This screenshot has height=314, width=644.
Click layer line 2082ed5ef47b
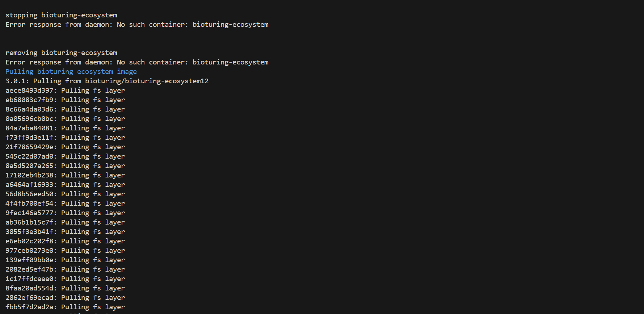click(65, 269)
